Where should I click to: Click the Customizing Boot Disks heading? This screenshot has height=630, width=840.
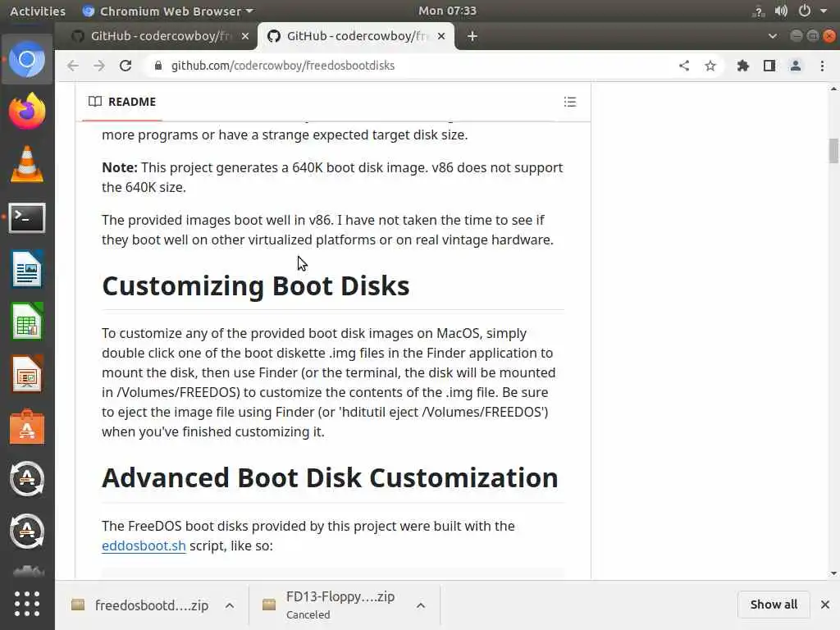coord(256,286)
